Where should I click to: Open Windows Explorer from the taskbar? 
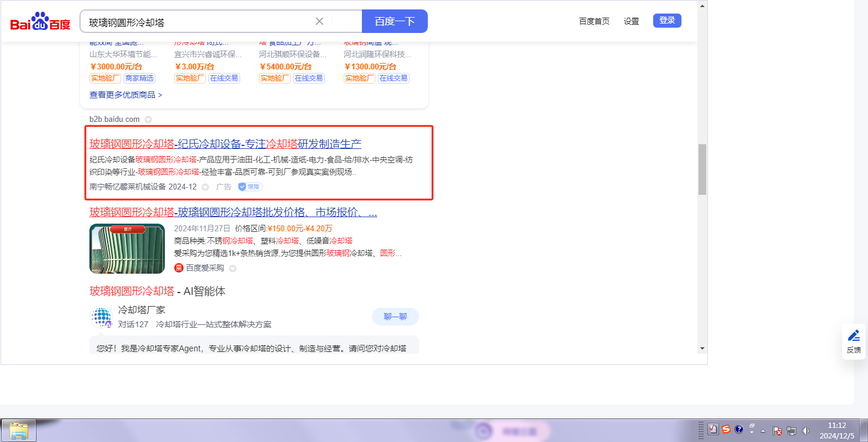click(19, 430)
